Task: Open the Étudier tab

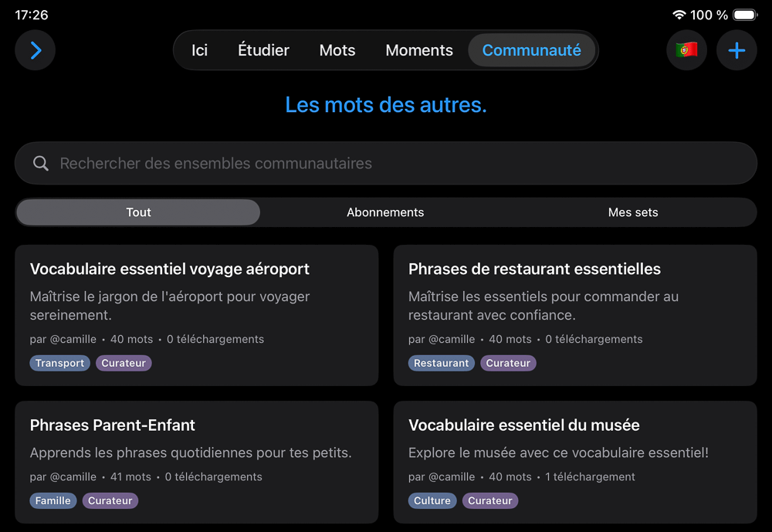Action: [263, 51]
